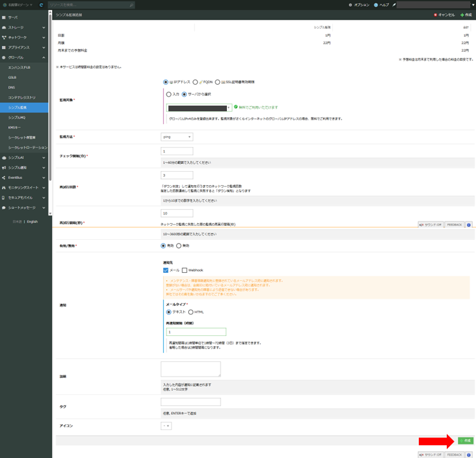Click the refresh icon in top bar
This screenshot has width=476, height=458.
[x=41, y=4]
